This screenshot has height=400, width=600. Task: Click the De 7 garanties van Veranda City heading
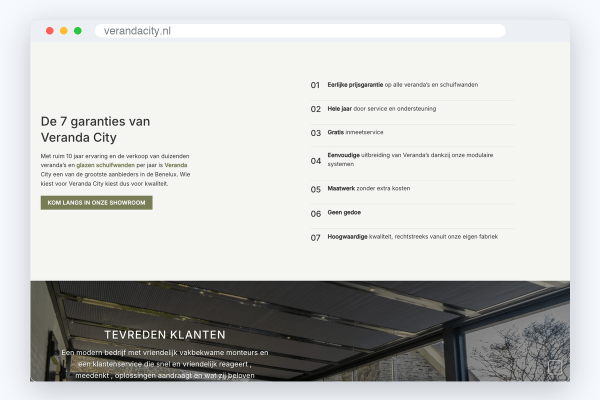pyautogui.click(x=95, y=129)
